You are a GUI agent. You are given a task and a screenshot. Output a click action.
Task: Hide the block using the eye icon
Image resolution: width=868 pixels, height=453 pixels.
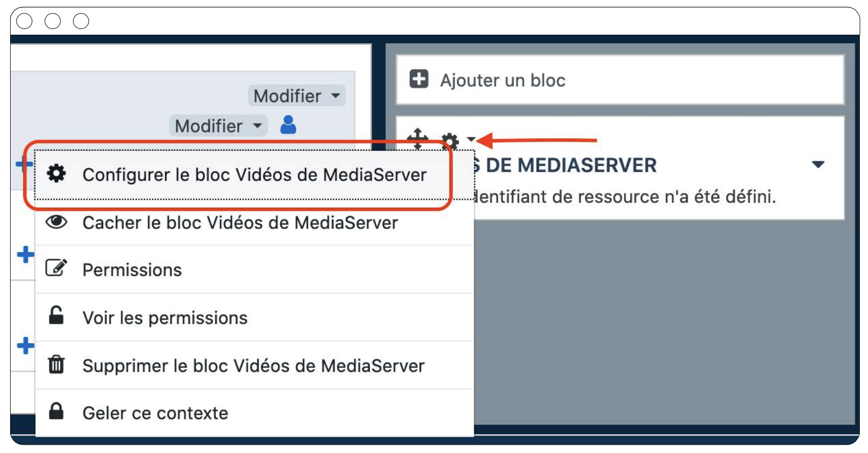[56, 222]
